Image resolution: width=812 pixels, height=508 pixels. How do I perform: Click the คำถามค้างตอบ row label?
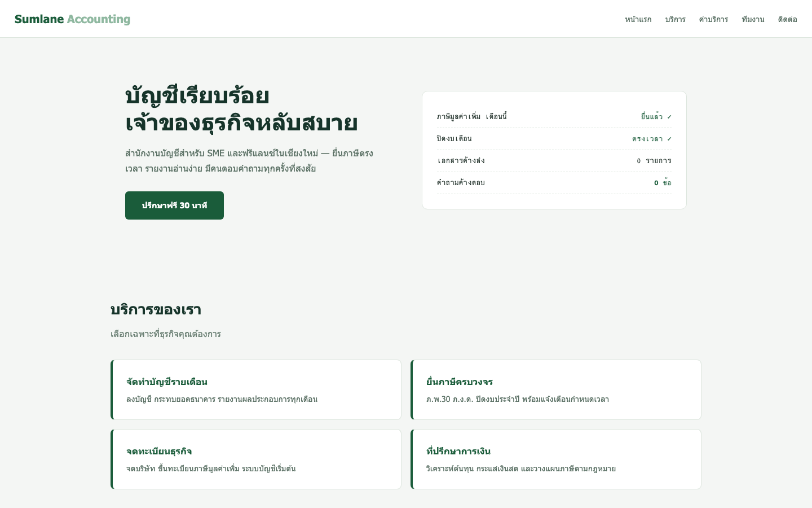tap(461, 183)
